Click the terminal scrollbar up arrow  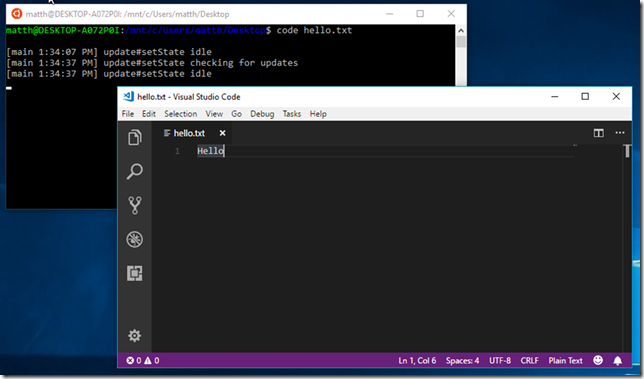461,30
